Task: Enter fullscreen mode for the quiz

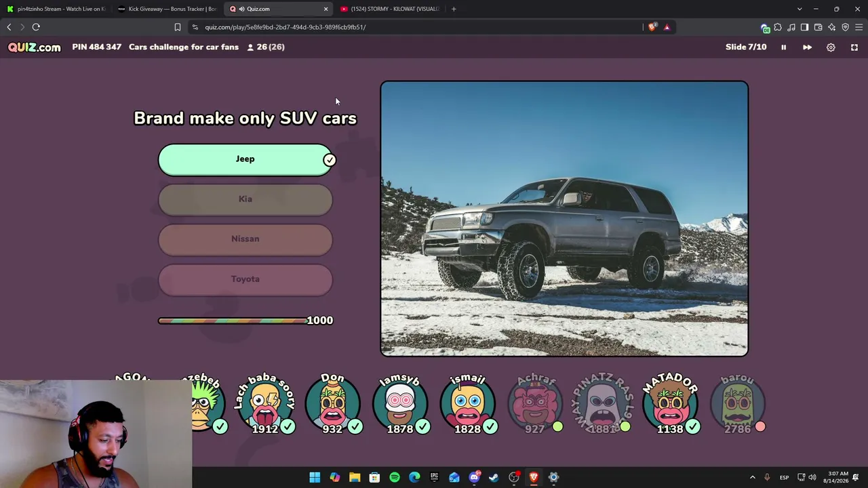Action: [854, 47]
